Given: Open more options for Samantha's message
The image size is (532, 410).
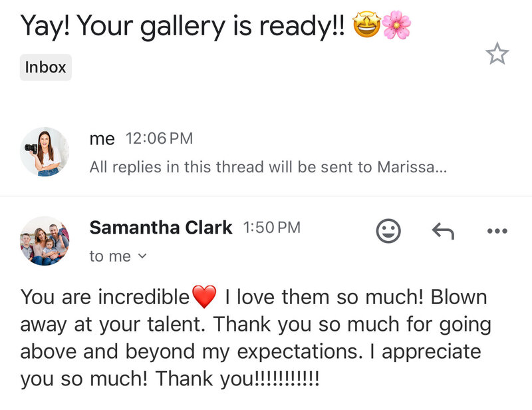Looking at the screenshot, I should click(x=497, y=231).
